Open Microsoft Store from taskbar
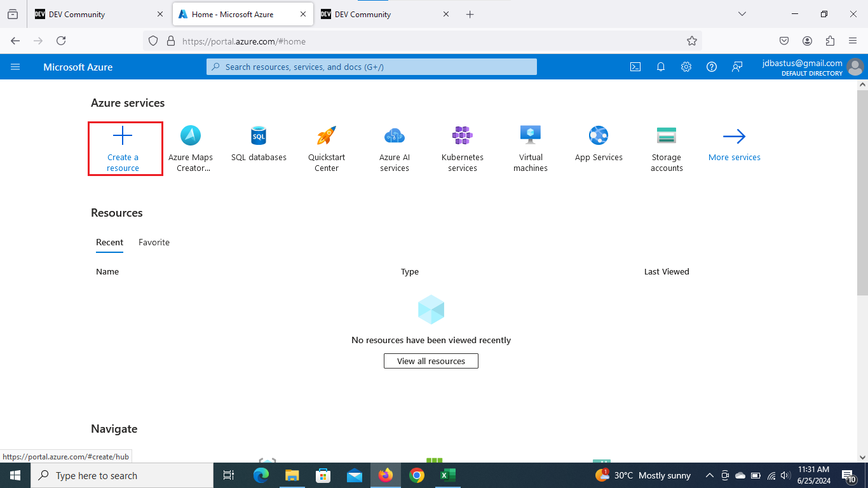This screenshot has width=868, height=488. click(x=323, y=475)
